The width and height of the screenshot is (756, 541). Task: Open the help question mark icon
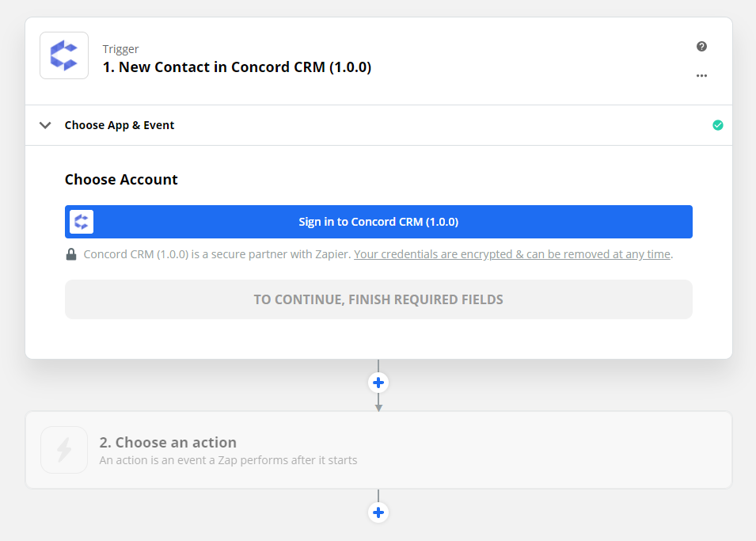[x=701, y=46]
